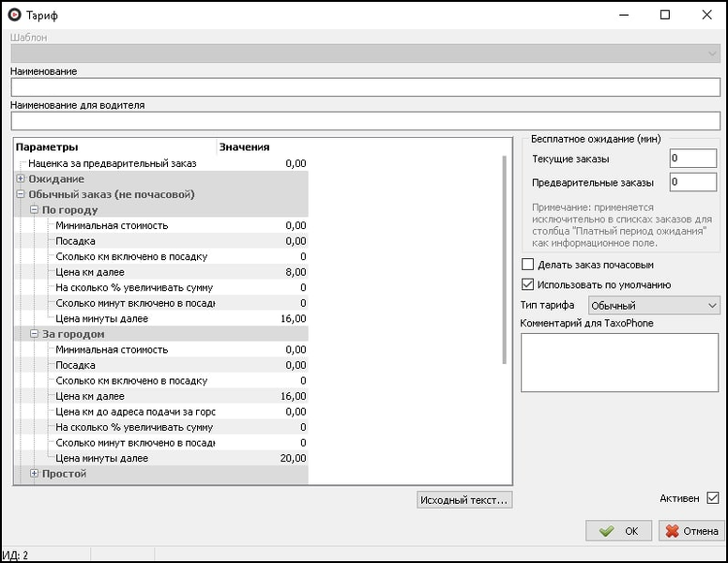The height and width of the screenshot is (563, 728).
Task: Select За городом Сколько км включено row
Action: pyautogui.click(x=161, y=380)
